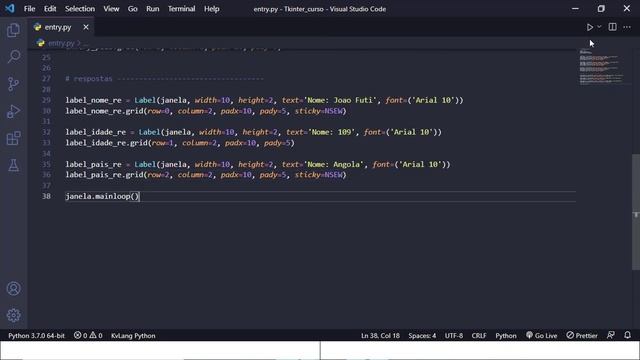The height and width of the screenshot is (360, 640).
Task: Open the File menu
Action: click(29, 9)
